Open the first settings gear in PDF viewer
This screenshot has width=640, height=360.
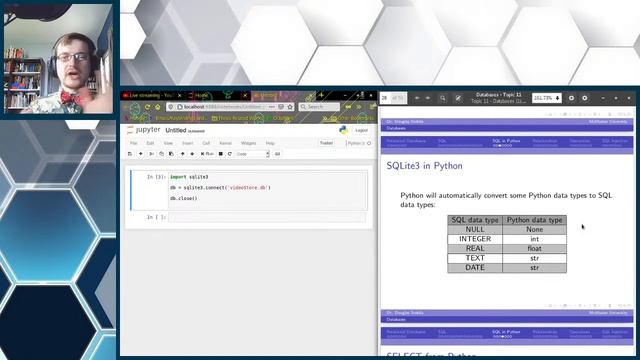[571, 98]
